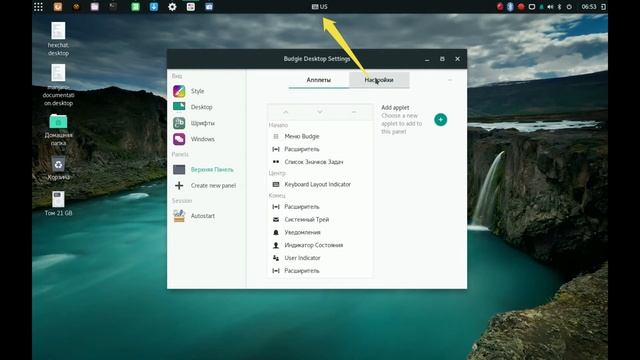Screen dimensions: 640x360
Task: Open the Корзина trash icon on desktop
Action: click(58, 168)
